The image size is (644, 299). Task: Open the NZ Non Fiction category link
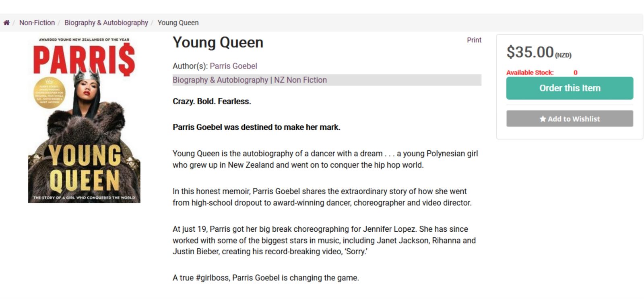click(x=300, y=80)
